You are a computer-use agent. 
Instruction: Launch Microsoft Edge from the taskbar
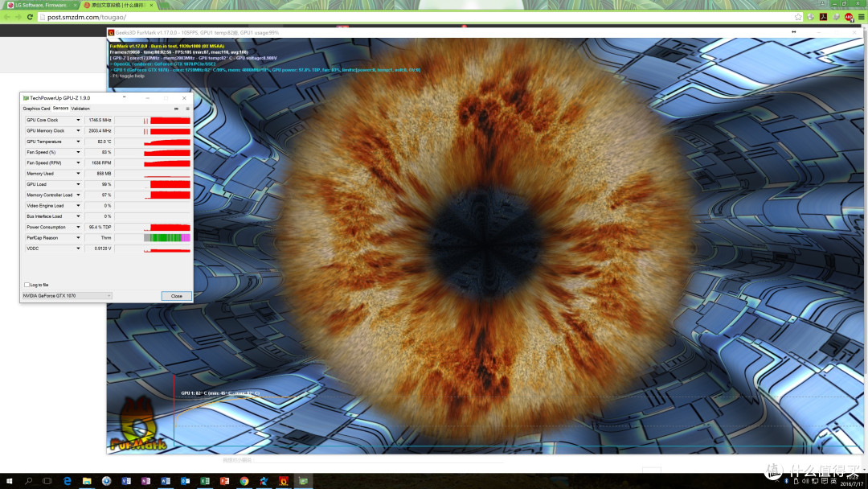(x=67, y=481)
